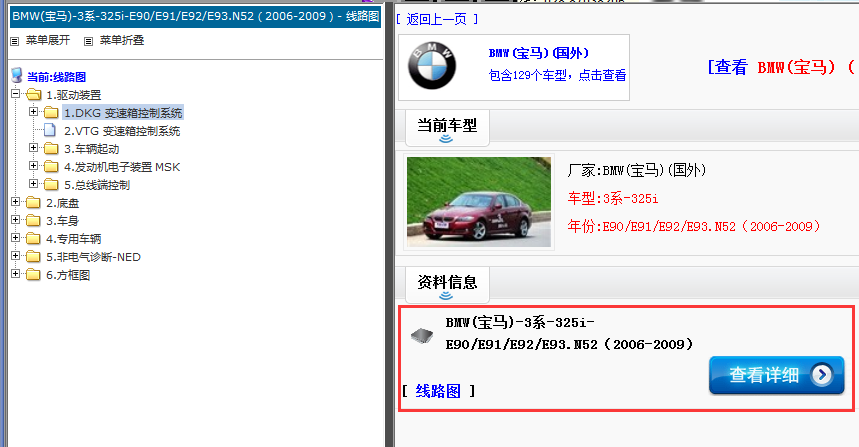Expand the 2.底盘 tree node

15,203
